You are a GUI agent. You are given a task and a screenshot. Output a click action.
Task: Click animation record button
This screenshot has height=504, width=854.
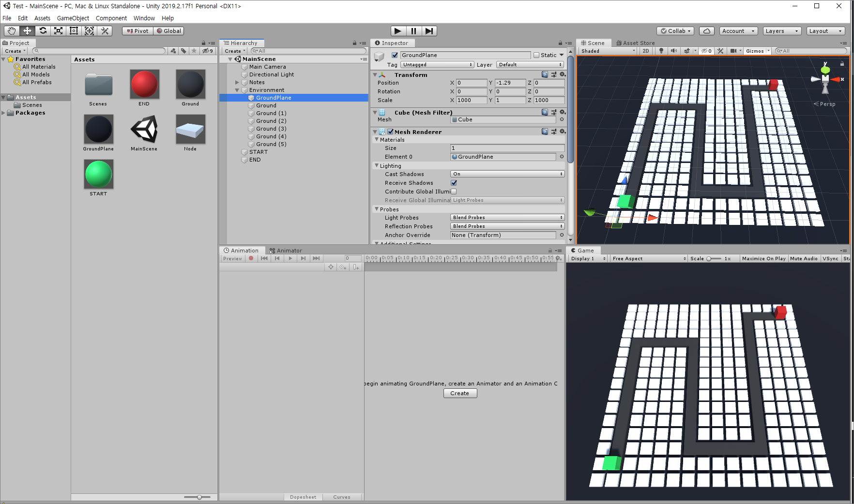click(x=251, y=258)
